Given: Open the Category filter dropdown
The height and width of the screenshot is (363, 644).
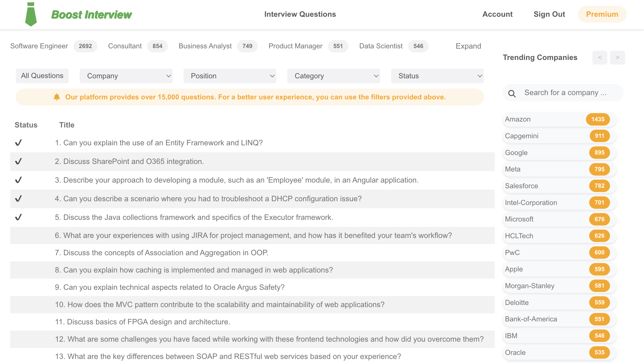Looking at the screenshot, I should 333,76.
